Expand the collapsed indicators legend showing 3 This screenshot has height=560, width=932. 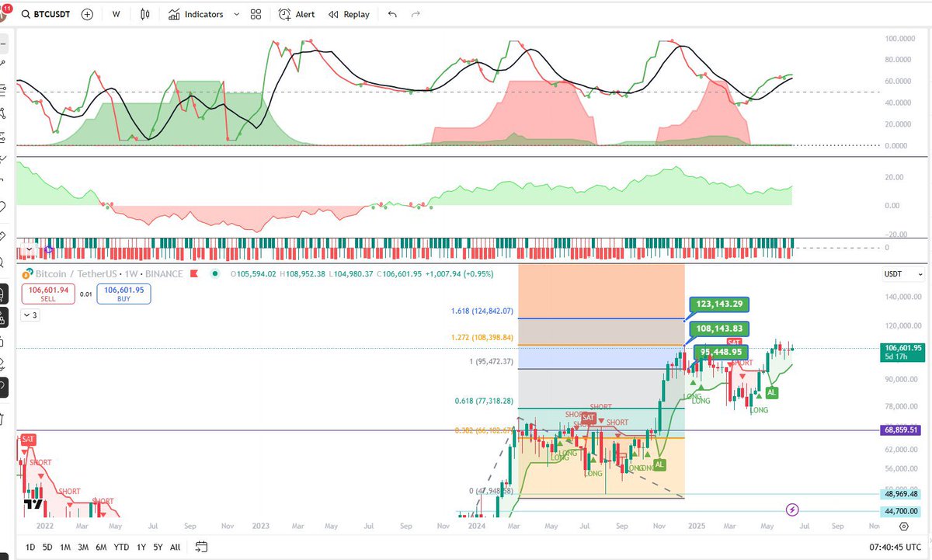(x=29, y=315)
